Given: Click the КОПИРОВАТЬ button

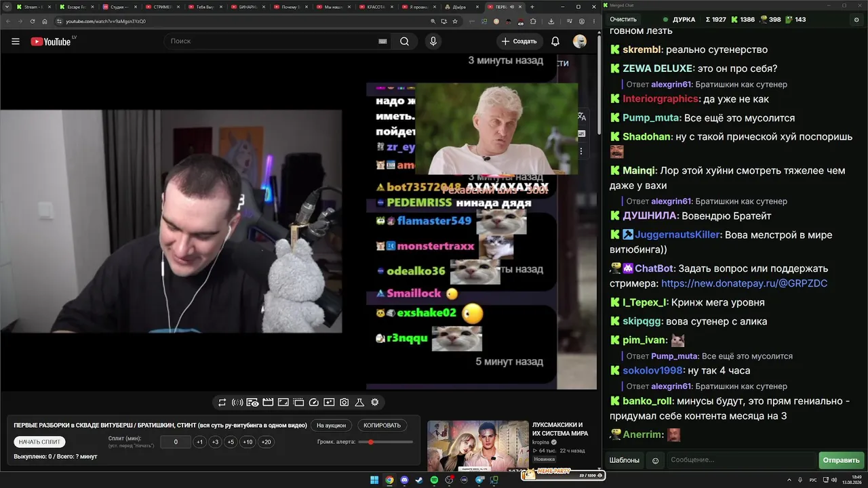Looking at the screenshot, I should [x=382, y=426].
